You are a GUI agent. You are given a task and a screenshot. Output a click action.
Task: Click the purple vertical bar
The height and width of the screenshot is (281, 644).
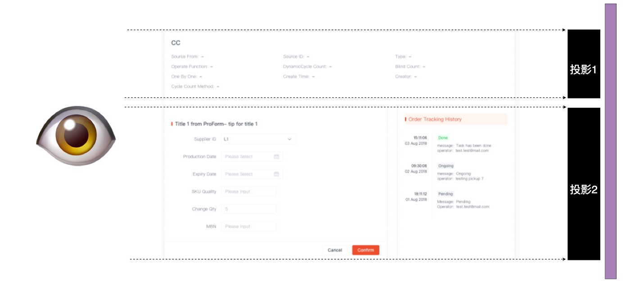point(610,141)
